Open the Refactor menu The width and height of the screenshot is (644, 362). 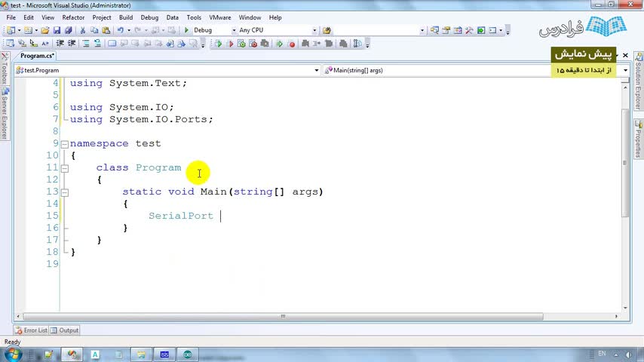pos(73,17)
